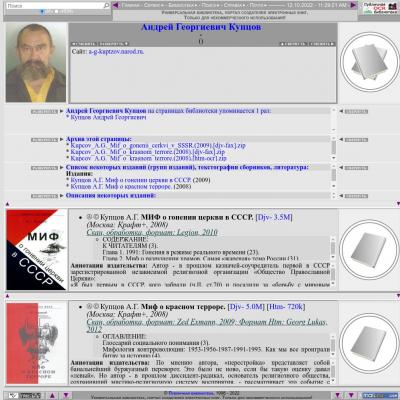Open edition link Миф о гонении церкви (2009)
The image size is (400, 400).
tap(131, 180)
